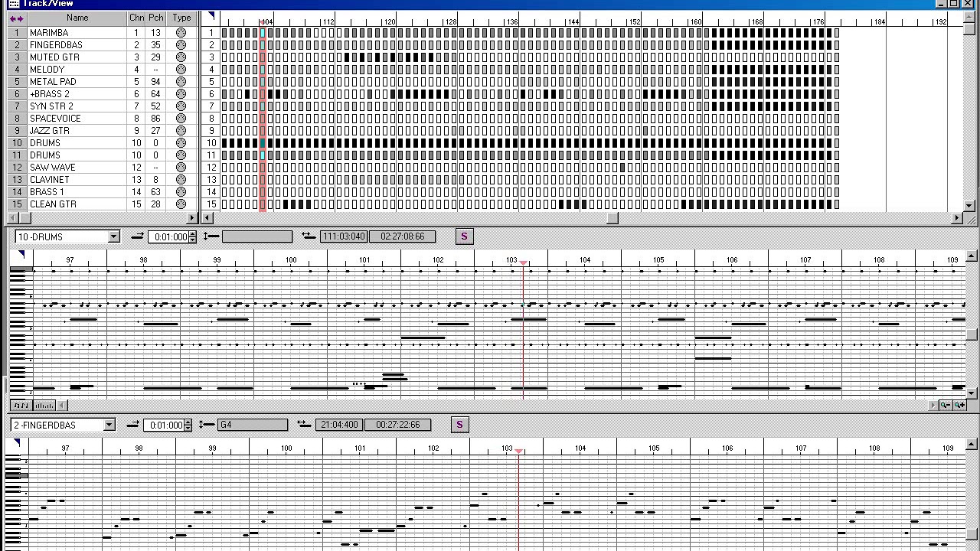Open the 2 -FINGERDBAS track selector dropdown
Screen dimensions: 980x551
(109, 425)
